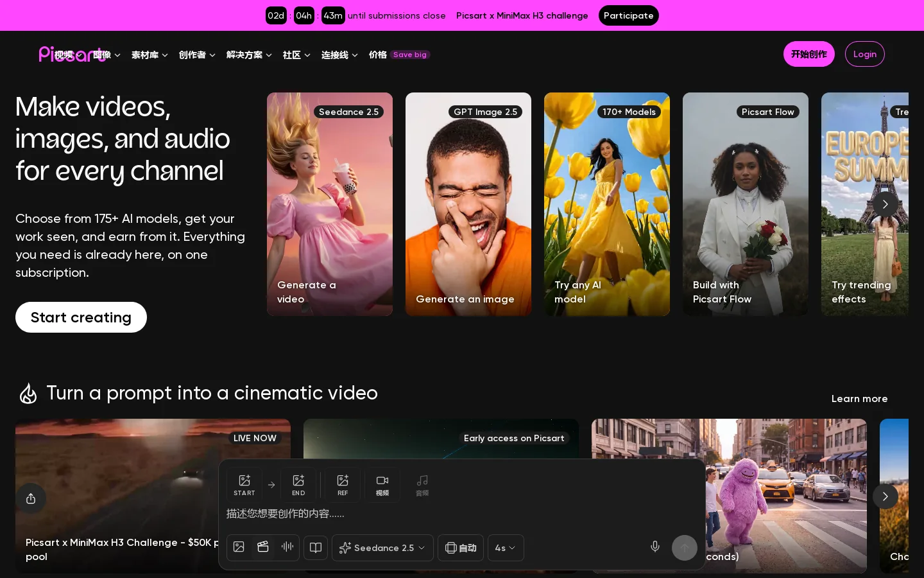
Task: Open the Learn more link
Action: pyautogui.click(x=859, y=399)
